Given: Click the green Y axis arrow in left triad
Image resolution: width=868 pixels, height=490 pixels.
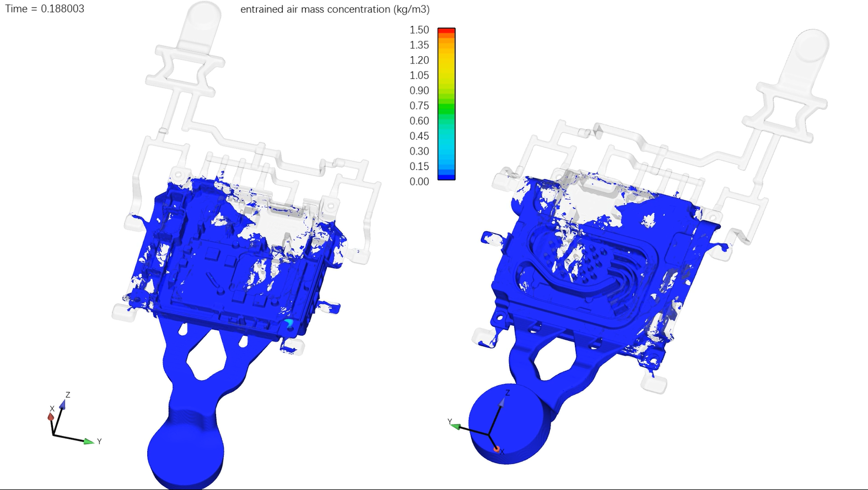Looking at the screenshot, I should point(89,441).
